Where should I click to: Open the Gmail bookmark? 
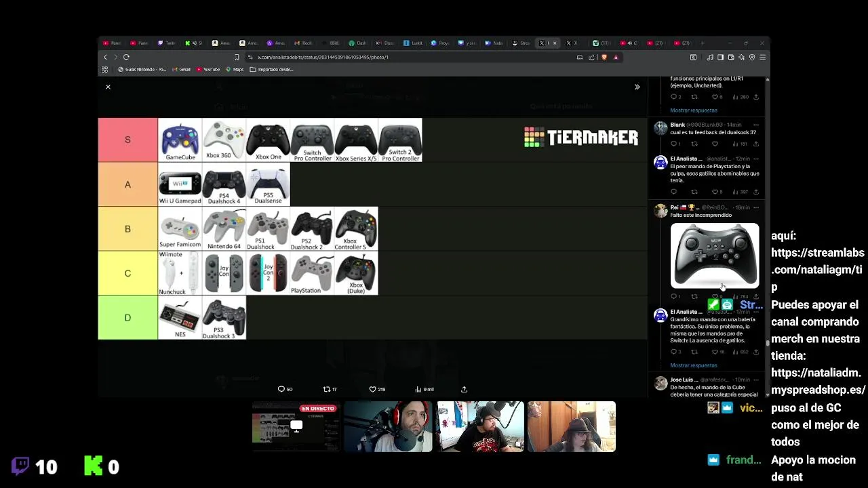tap(182, 69)
